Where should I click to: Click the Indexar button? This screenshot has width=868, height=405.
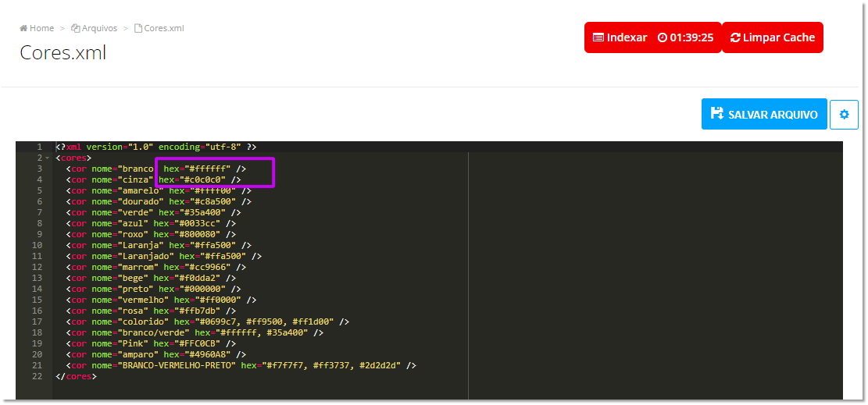click(620, 37)
